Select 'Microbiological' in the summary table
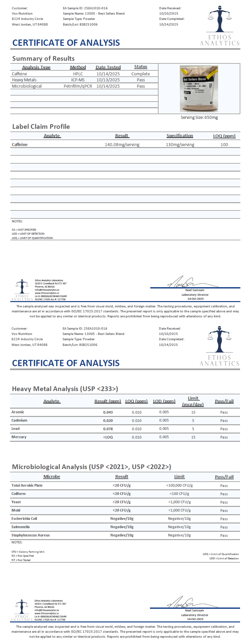 tap(27, 86)
